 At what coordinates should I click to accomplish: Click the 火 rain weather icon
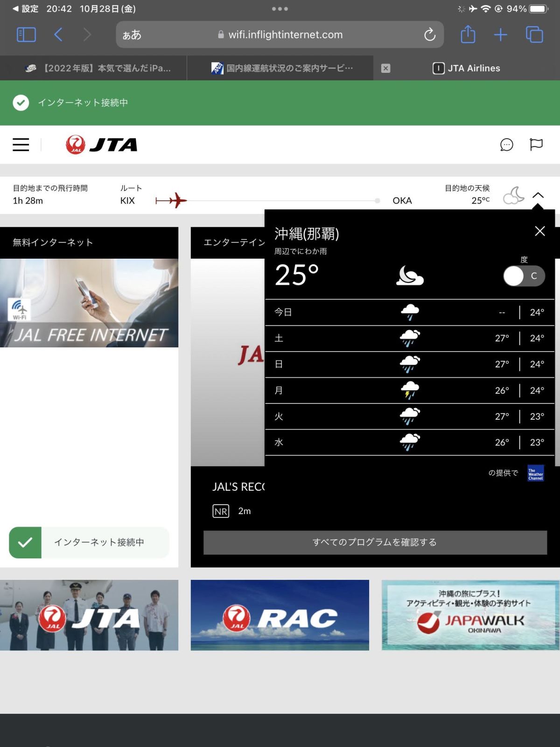point(410,416)
